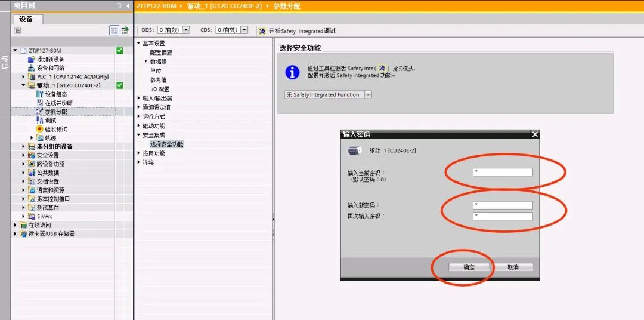Click the 添加新设备 (add new device) icon
This screenshot has height=320, width=644.
pyautogui.click(x=32, y=59)
